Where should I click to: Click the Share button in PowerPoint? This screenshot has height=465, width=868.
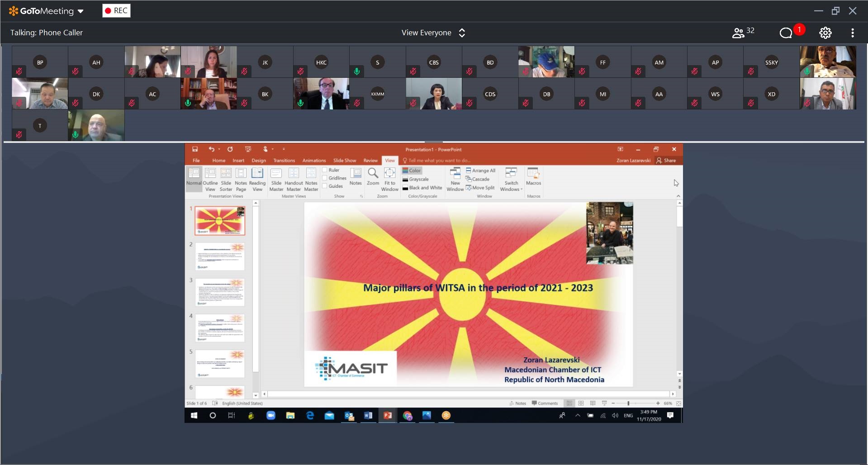pyautogui.click(x=666, y=161)
